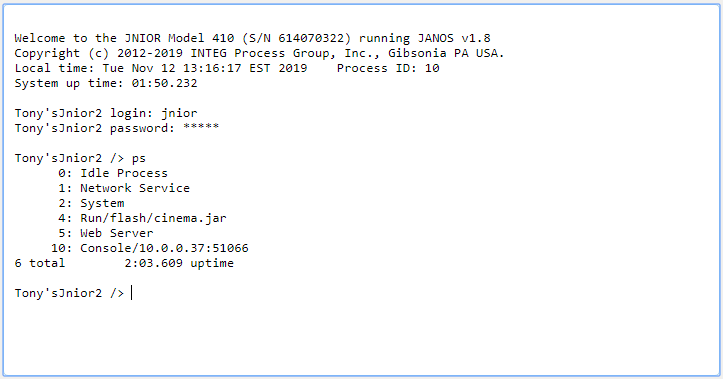723x379 pixels.
Task: Click the serial number 614070322
Action: tap(311, 38)
